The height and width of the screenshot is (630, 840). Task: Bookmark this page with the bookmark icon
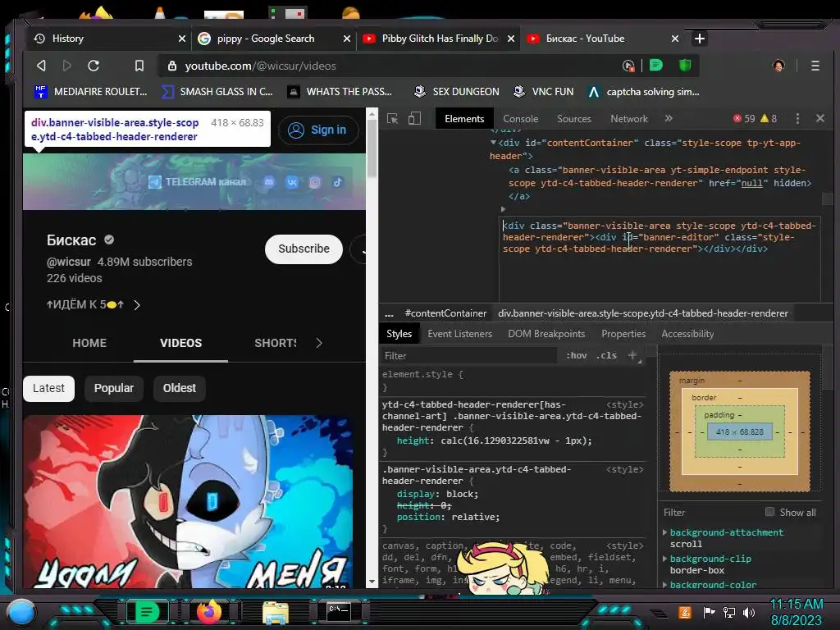[x=139, y=66]
